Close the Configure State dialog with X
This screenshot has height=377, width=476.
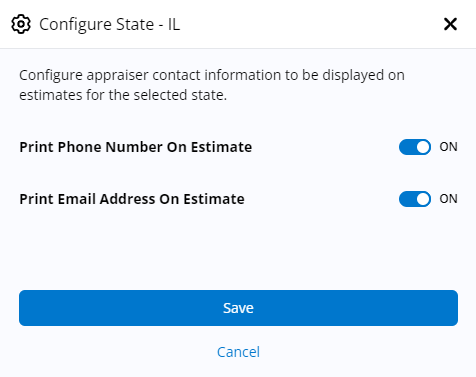450,24
